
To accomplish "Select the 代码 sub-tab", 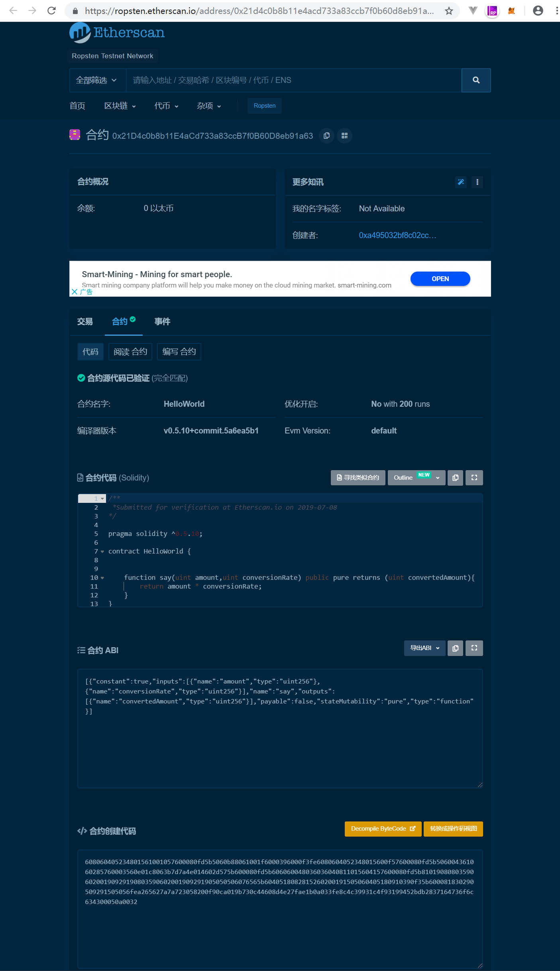I will [x=90, y=352].
